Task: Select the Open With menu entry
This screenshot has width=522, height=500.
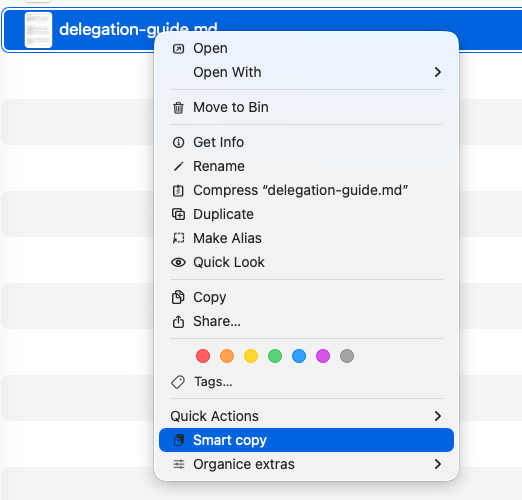Action: point(306,72)
